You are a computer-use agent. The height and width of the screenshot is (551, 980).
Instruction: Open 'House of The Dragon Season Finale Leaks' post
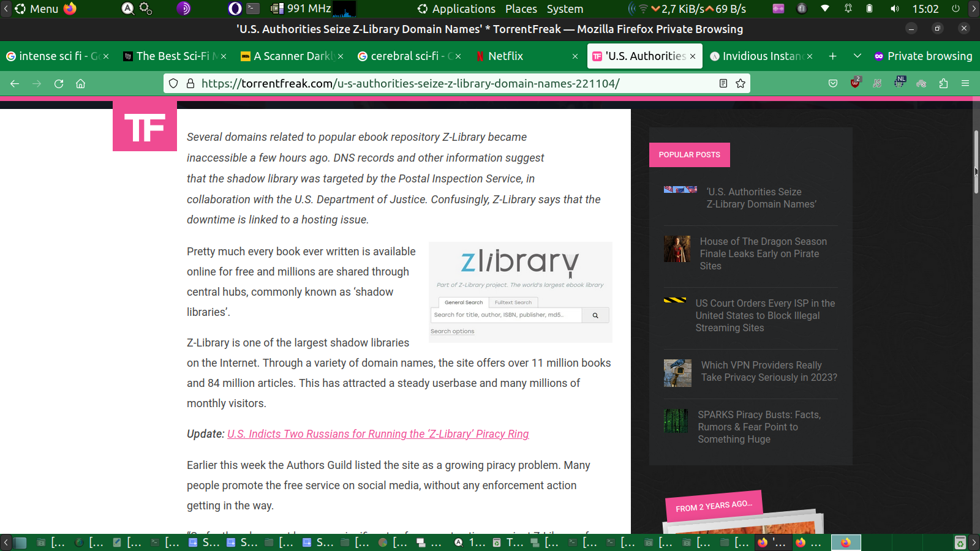[763, 253]
